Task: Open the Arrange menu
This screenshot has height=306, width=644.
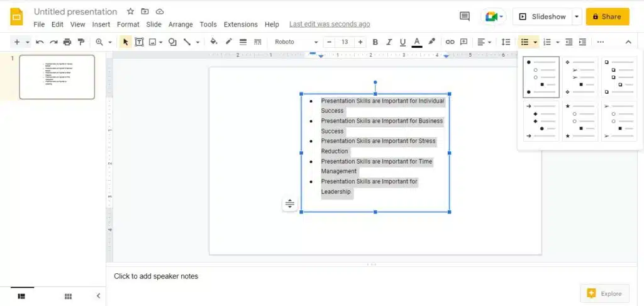Action: 181,25
